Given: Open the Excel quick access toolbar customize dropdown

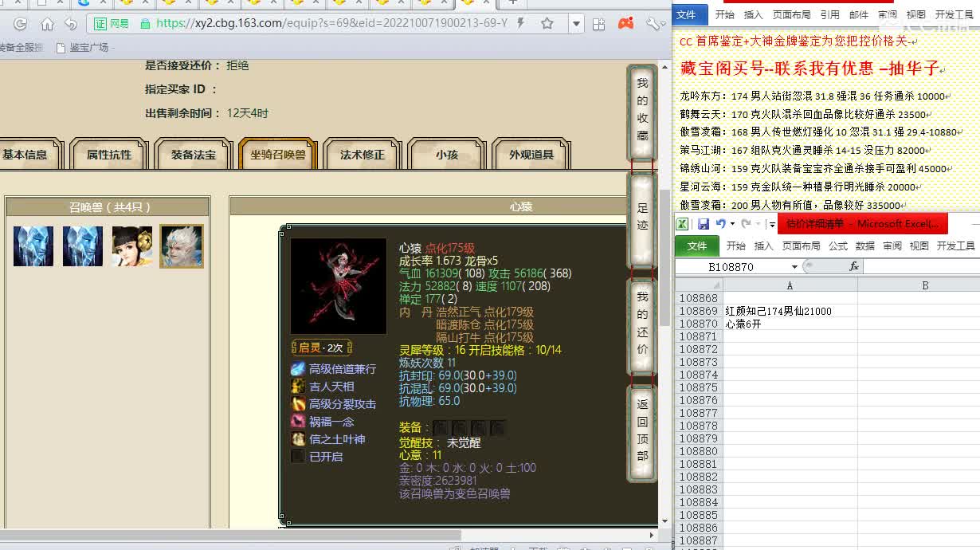Looking at the screenshot, I should pos(771,225).
